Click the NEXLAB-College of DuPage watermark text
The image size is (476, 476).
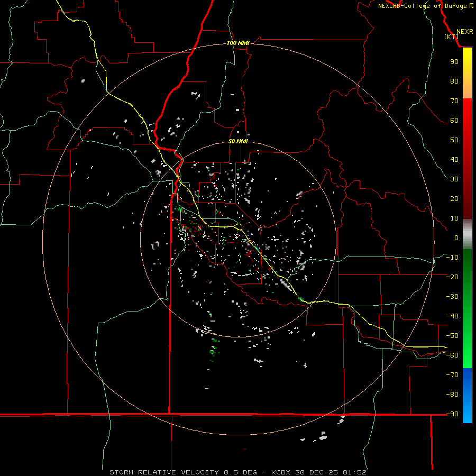425,6
